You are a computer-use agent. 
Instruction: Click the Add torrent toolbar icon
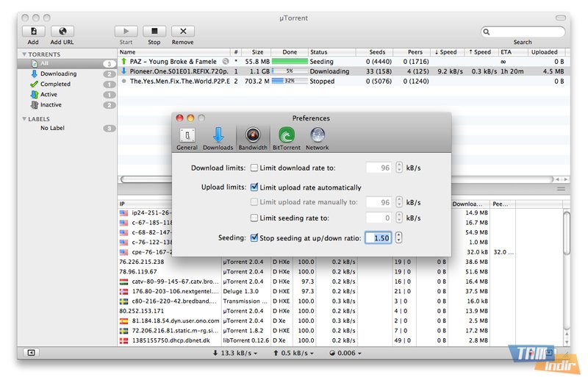[x=33, y=31]
